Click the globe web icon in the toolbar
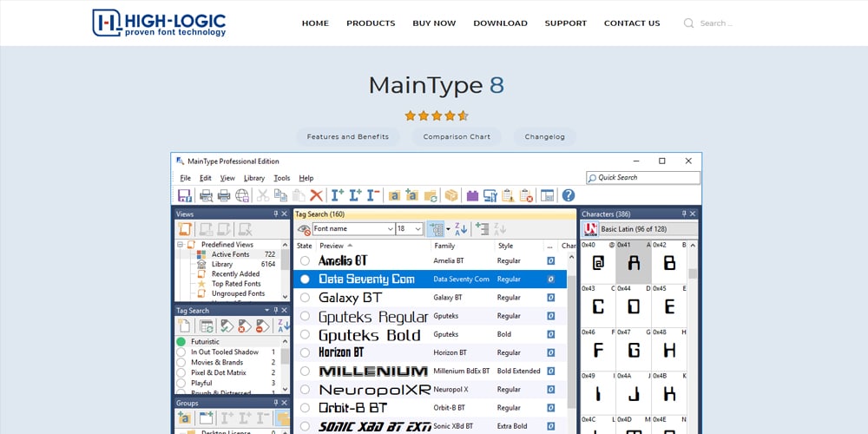The image size is (868, 434). click(x=242, y=195)
